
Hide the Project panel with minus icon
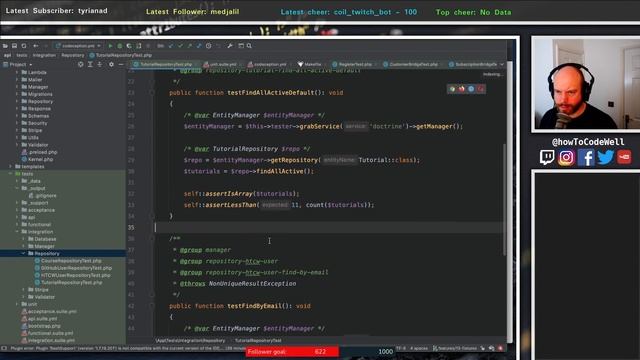click(121, 64)
